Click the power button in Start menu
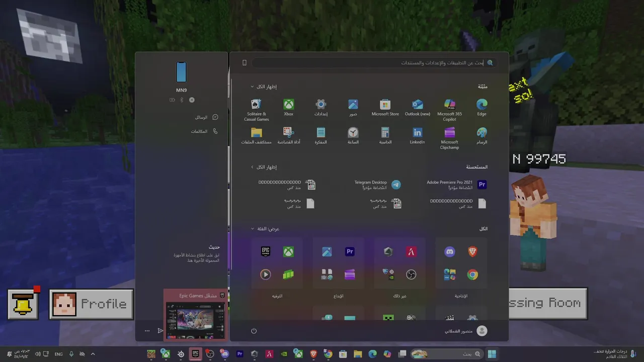The width and height of the screenshot is (644, 362). tap(254, 331)
